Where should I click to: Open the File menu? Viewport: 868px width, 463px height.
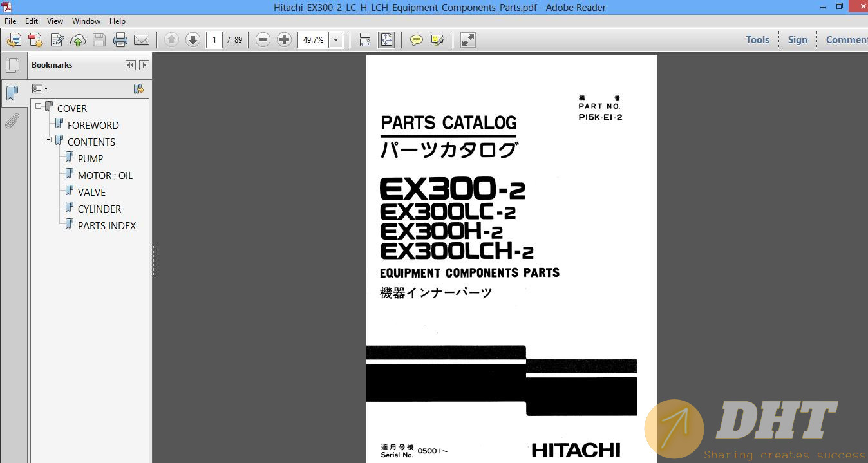tap(10, 21)
